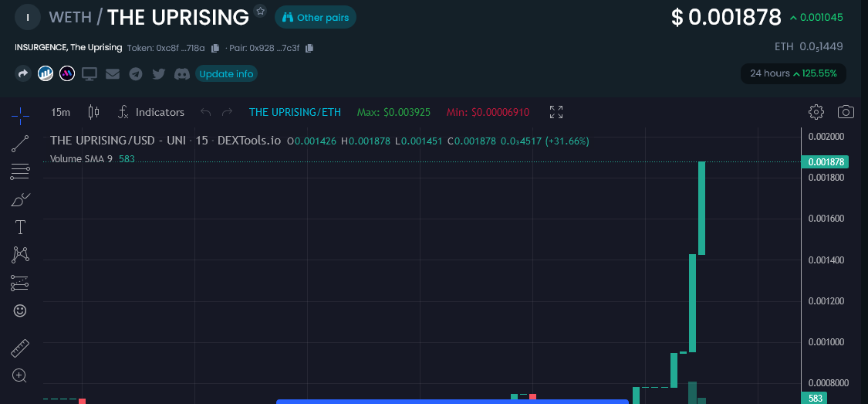Open the blue chart-bars explorer icon
Image resolution: width=868 pixels, height=404 pixels.
[x=46, y=73]
